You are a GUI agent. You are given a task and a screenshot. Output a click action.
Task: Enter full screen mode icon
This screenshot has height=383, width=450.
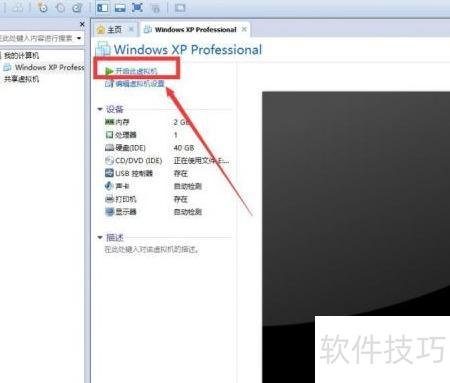(137, 8)
